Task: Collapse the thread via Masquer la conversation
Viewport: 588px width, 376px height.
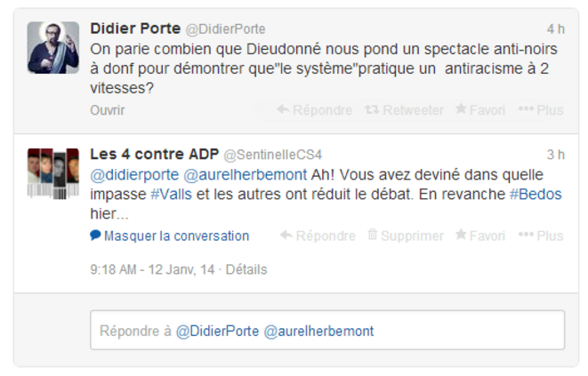Action: pyautogui.click(x=176, y=236)
